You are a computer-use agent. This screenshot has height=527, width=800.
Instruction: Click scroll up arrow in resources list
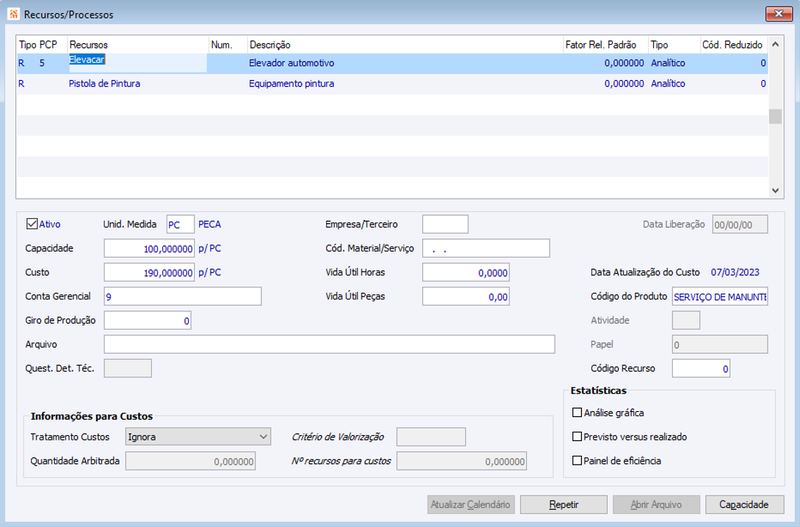coord(775,45)
